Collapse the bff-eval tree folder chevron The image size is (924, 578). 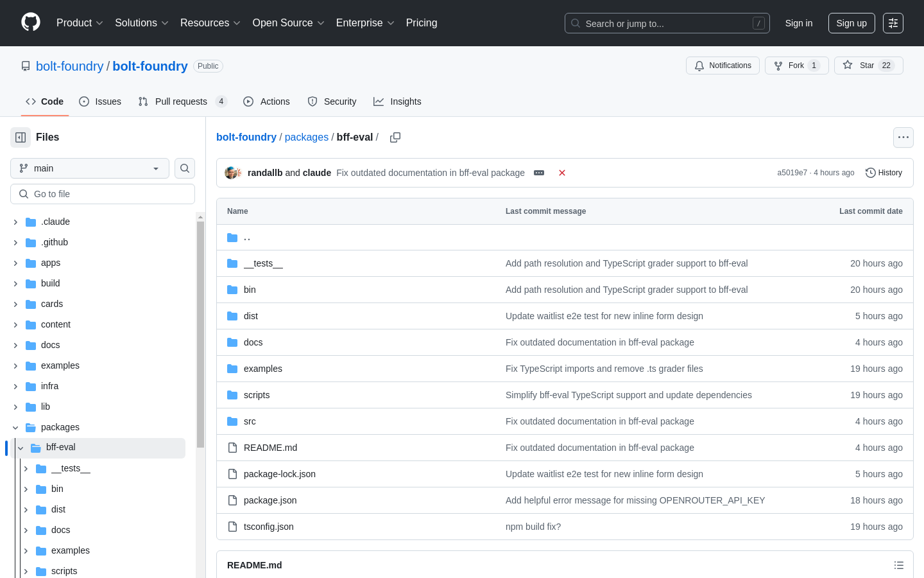tap(21, 448)
